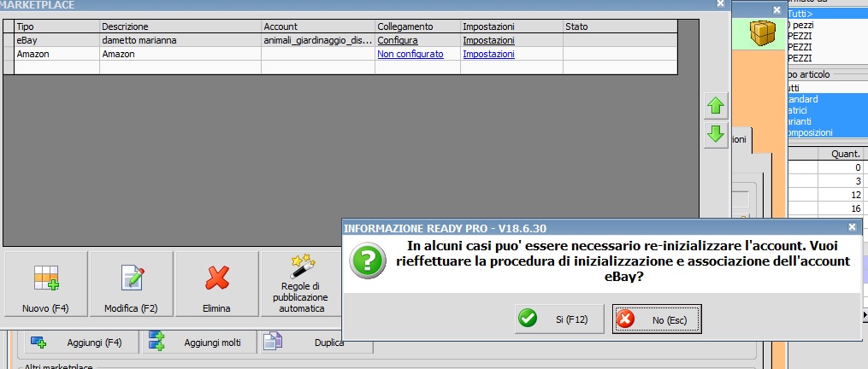
Task: Open Impostazioni link in Amazon row
Action: 489,54
